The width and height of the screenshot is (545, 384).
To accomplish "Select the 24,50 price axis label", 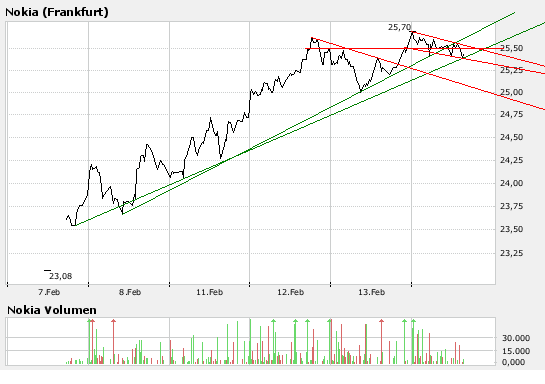I will (511, 137).
